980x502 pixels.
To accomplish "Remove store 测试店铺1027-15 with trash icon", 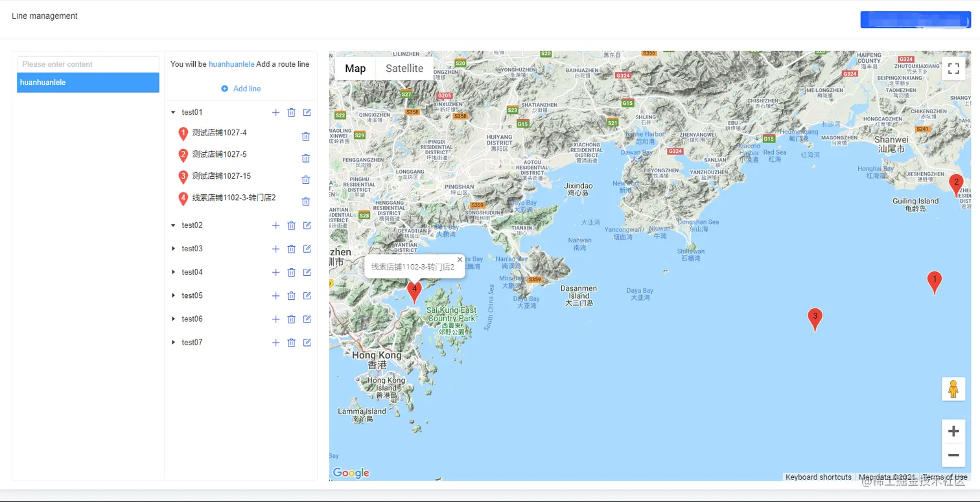I will point(306,180).
